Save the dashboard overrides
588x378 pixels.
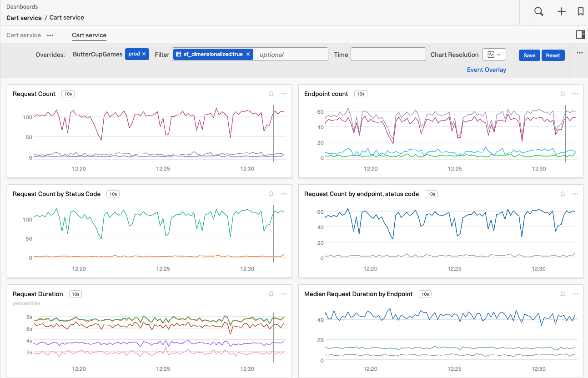tap(529, 55)
